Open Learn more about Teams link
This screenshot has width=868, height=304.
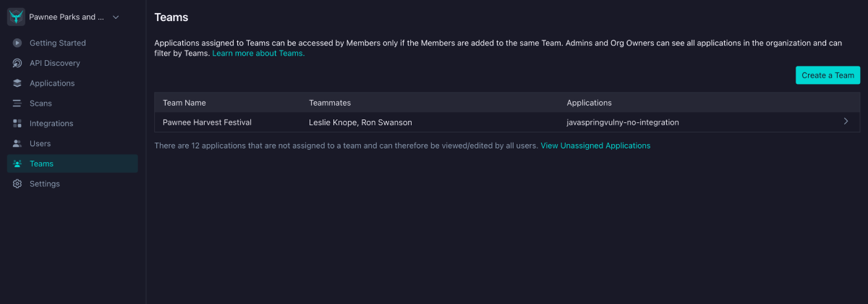point(258,54)
